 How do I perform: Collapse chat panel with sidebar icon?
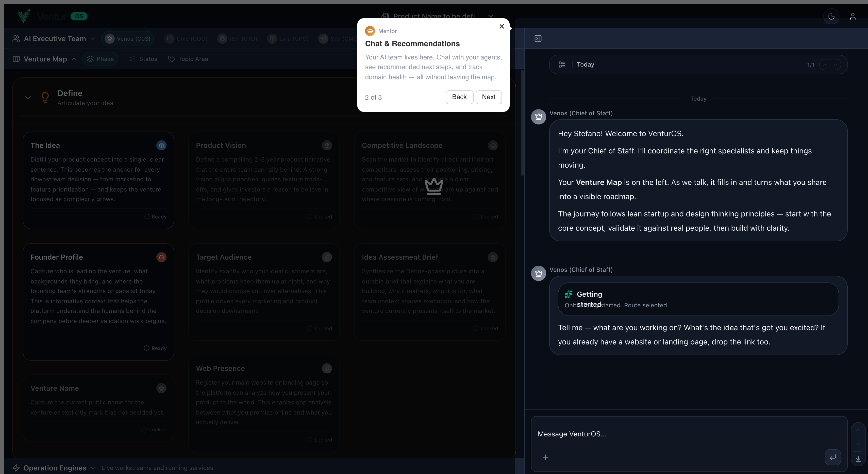coord(538,39)
